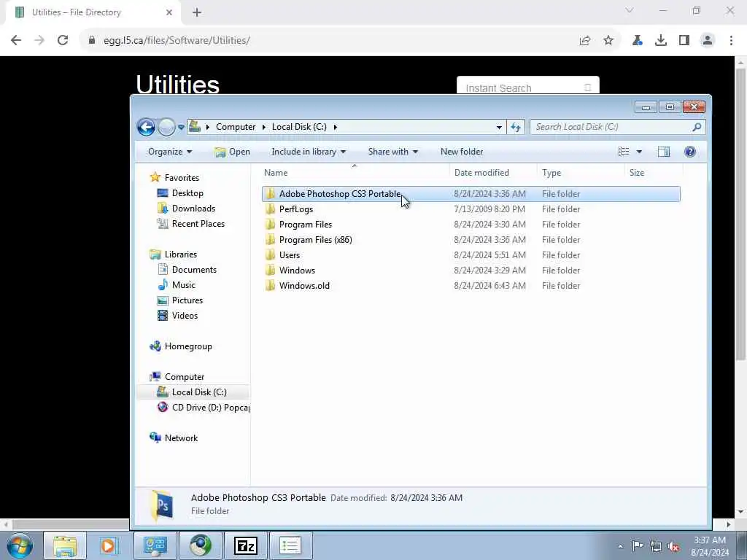Viewport: 747px width, 560px height.
Task: Select the Program Files folder
Action: [x=471, y=225]
